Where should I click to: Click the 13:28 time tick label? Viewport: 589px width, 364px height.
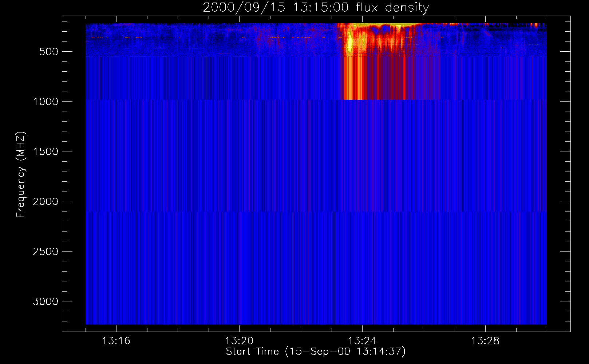[485, 341]
